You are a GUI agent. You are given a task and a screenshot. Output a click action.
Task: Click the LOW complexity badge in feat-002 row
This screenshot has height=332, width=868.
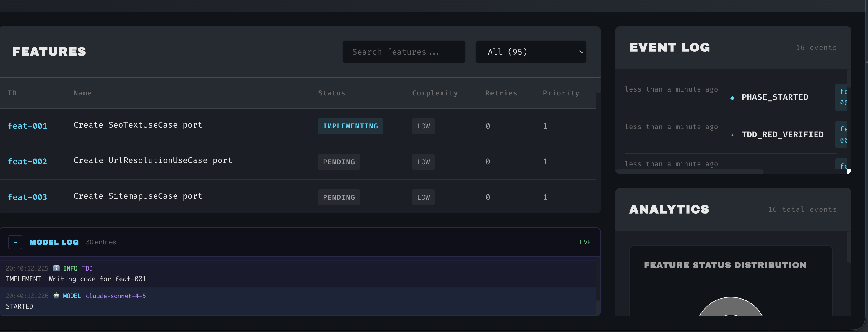click(423, 162)
